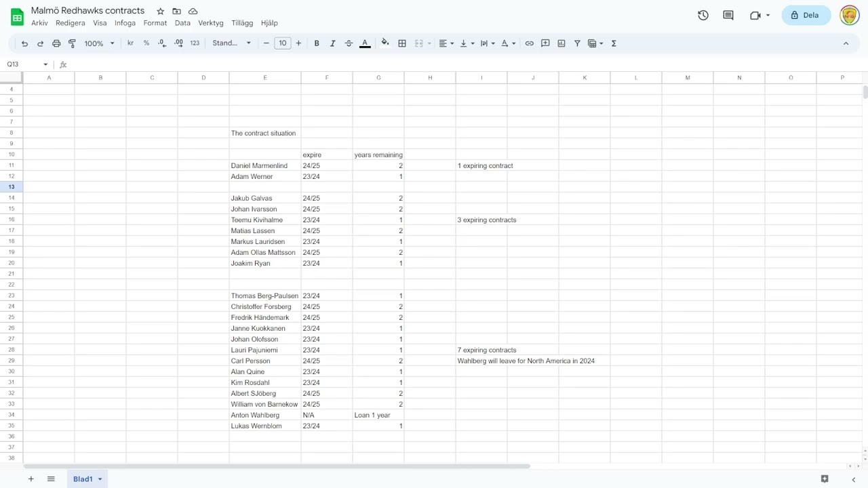
Task: Toggle italic formatting
Action: coord(332,43)
